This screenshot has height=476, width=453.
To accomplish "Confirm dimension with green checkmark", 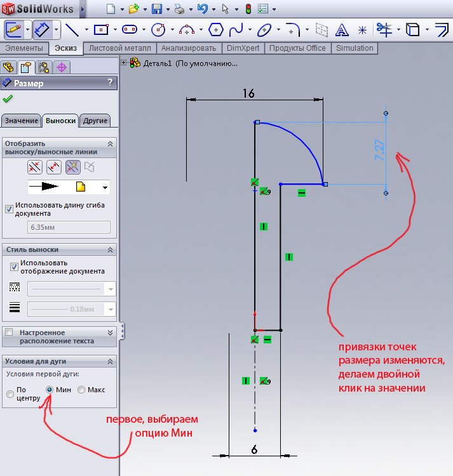I will point(8,99).
